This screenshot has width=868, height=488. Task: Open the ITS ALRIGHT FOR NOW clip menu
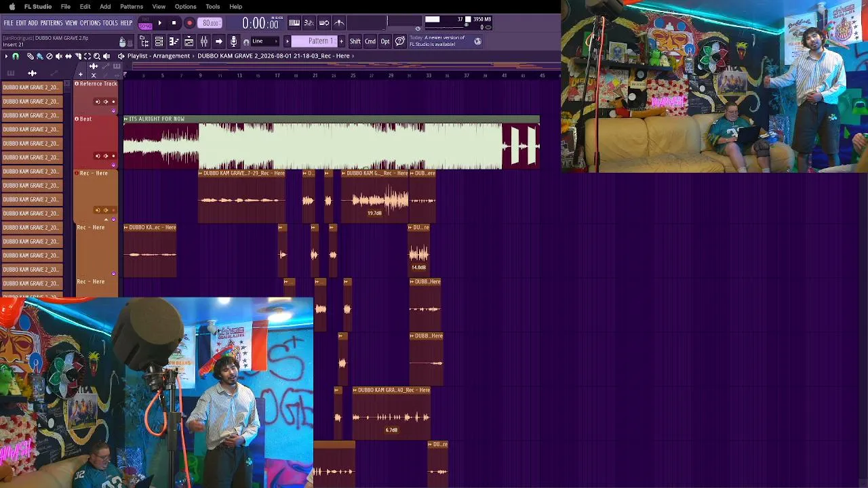126,119
